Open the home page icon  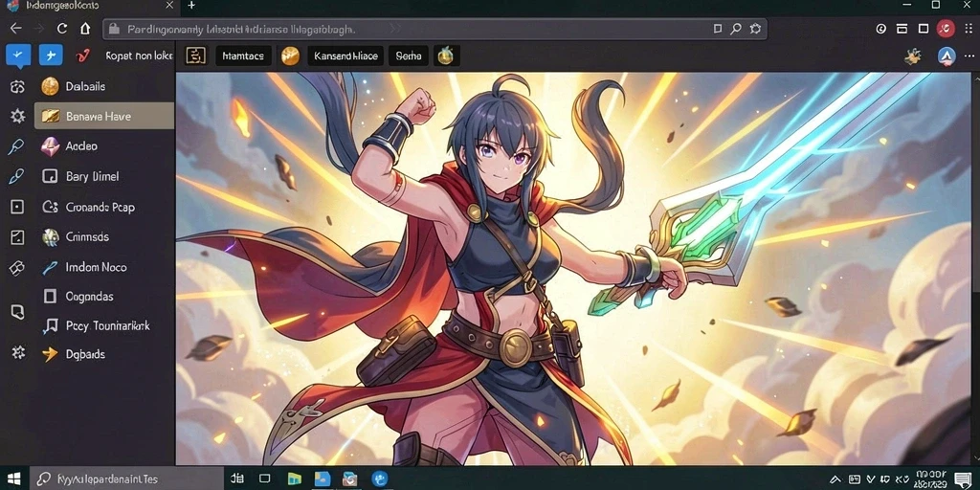[x=85, y=28]
